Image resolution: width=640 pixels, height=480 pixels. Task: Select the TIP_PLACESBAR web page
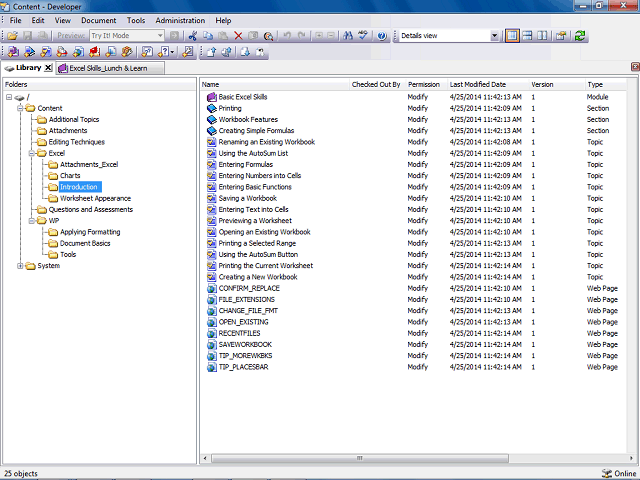tap(243, 367)
